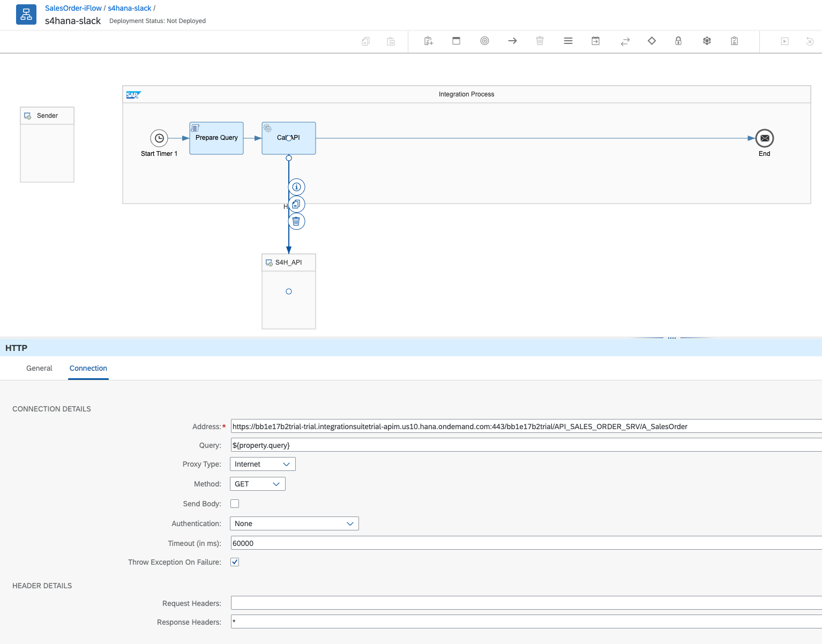822x644 pixels.
Task: Open the Call palette (box with arrow icon)
Action: tap(596, 41)
